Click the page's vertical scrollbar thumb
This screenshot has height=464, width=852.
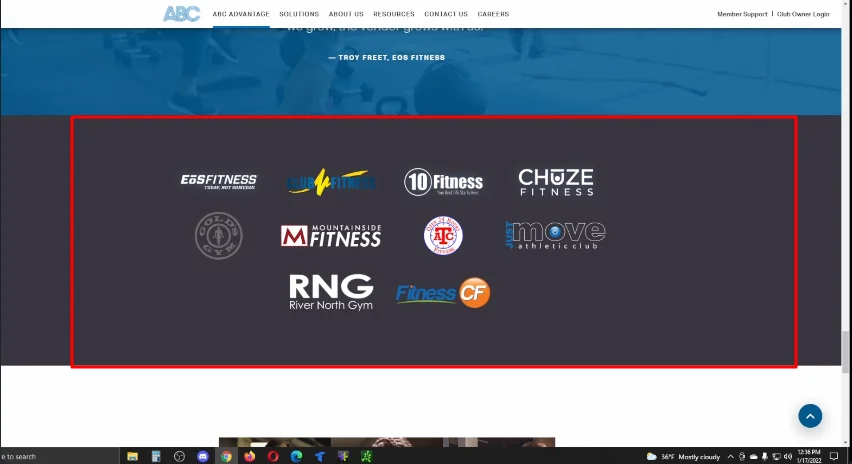click(846, 352)
